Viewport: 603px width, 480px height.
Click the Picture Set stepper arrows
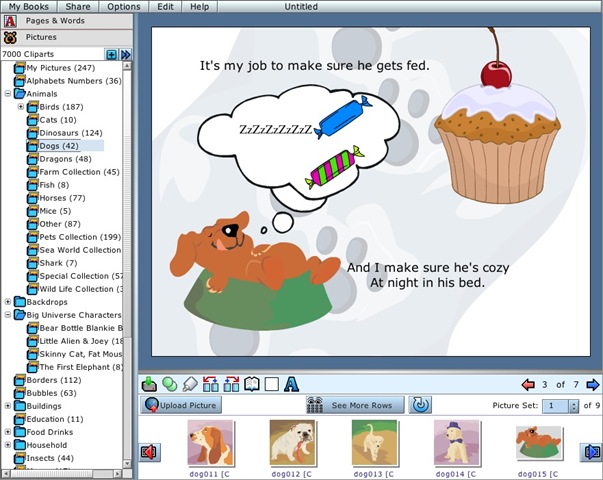coord(574,406)
